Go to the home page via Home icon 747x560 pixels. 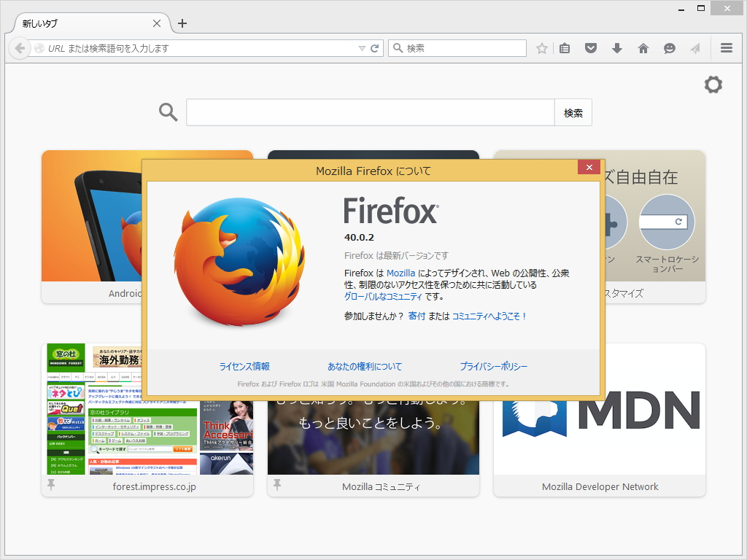point(643,48)
